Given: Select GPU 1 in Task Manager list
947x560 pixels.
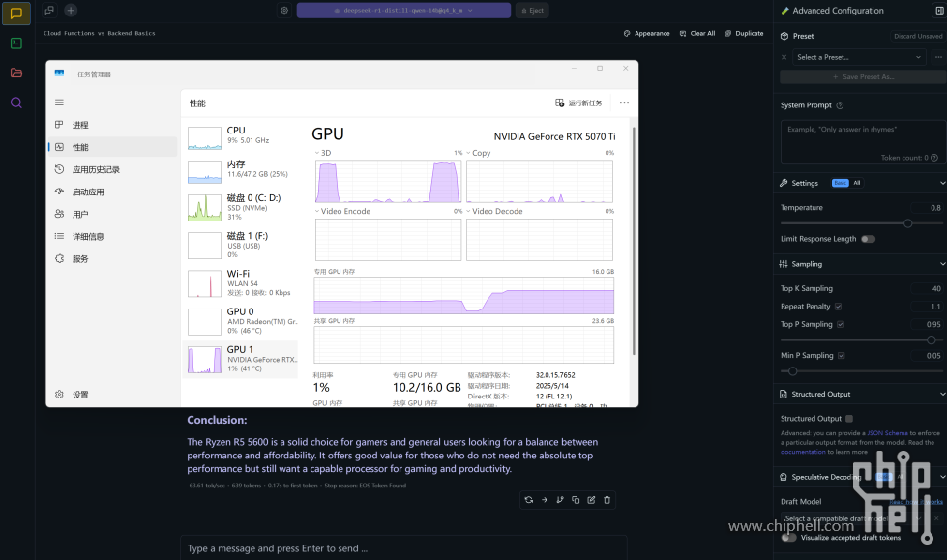Looking at the screenshot, I should (240, 358).
